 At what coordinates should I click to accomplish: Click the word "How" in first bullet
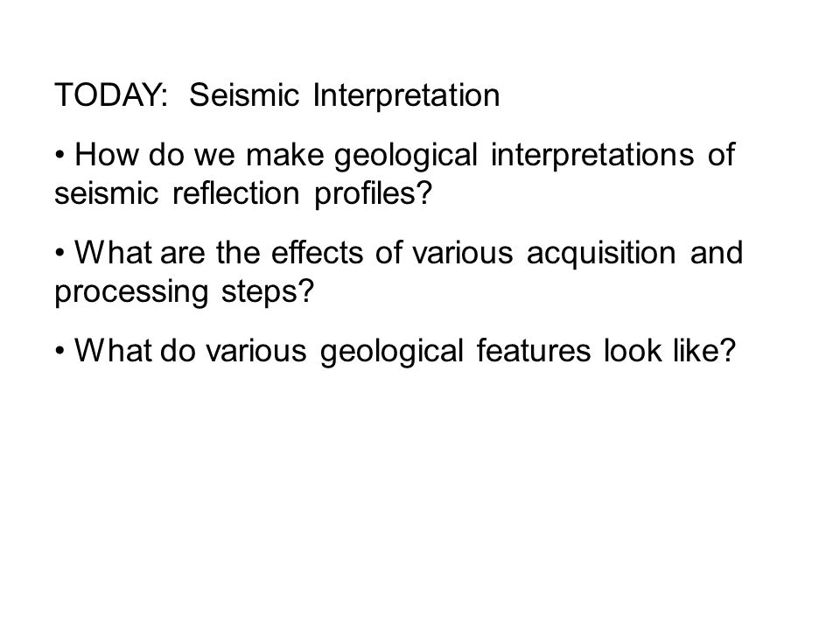[107, 154]
